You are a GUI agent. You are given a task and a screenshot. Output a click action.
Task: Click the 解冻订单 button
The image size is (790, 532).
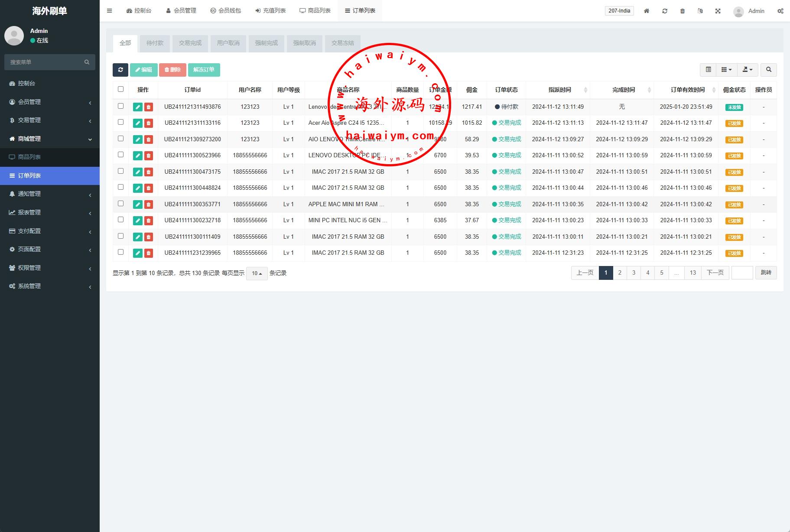pyautogui.click(x=204, y=70)
